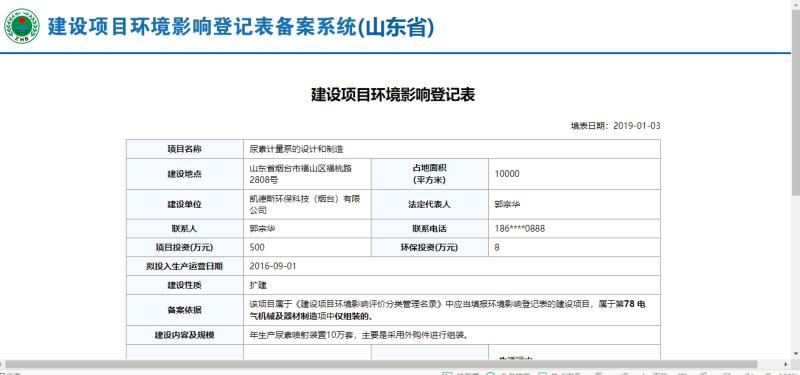Screen dimensions: 800x375
Task: Click the ZHB environmental logo icon
Action: click(x=21, y=26)
